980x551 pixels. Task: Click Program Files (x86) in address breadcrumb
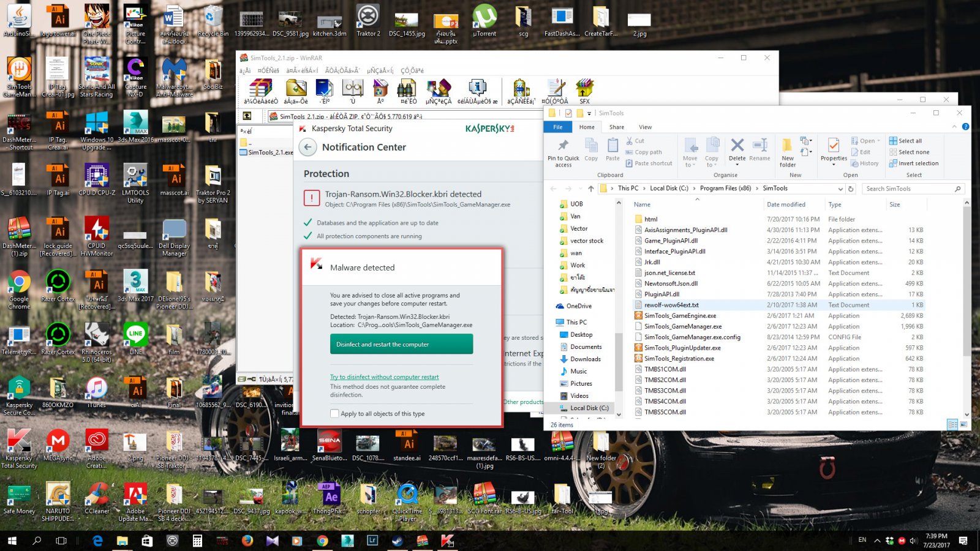725,189
